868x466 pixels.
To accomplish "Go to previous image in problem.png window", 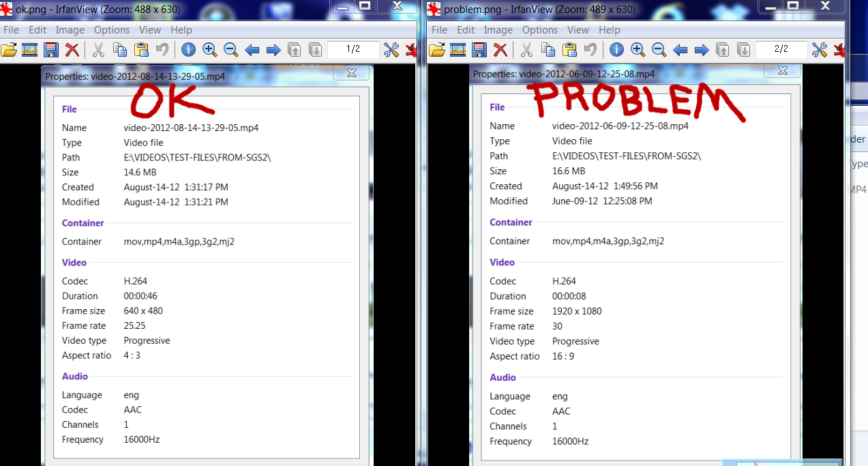I will pyautogui.click(x=680, y=50).
